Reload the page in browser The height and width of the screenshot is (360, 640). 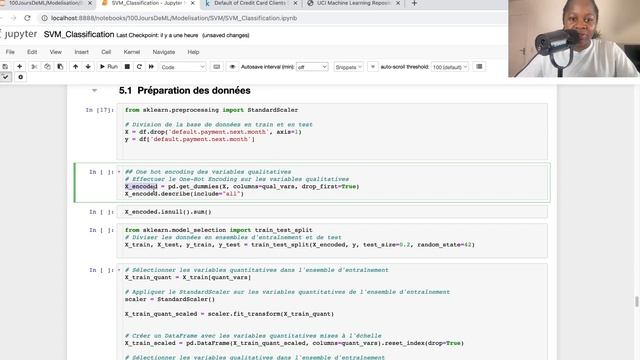tap(27, 18)
